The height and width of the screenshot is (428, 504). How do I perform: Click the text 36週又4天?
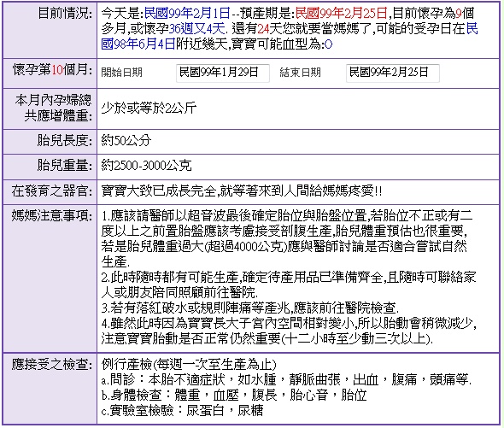(x=196, y=29)
